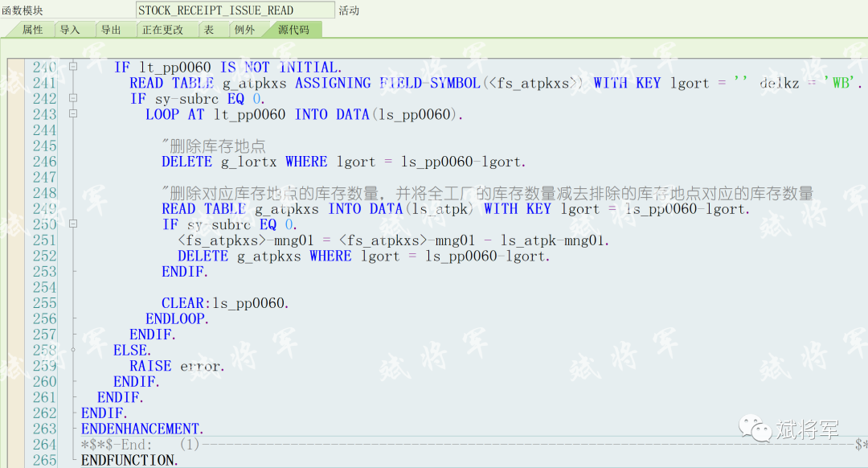Click the 活动 status text
The height and width of the screenshot is (468, 868).
tap(349, 10)
